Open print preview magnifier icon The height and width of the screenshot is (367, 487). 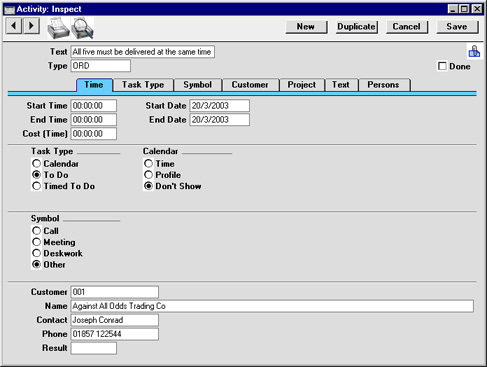(x=82, y=28)
